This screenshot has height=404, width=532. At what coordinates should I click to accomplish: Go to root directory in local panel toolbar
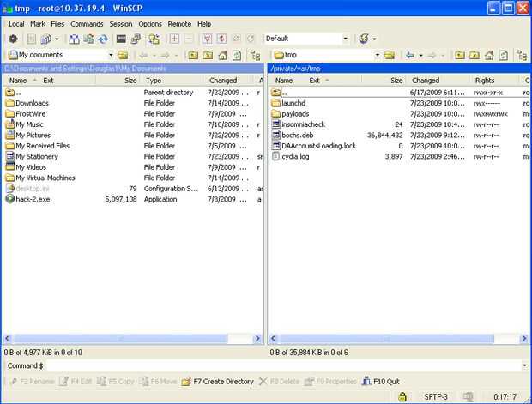click(x=208, y=55)
